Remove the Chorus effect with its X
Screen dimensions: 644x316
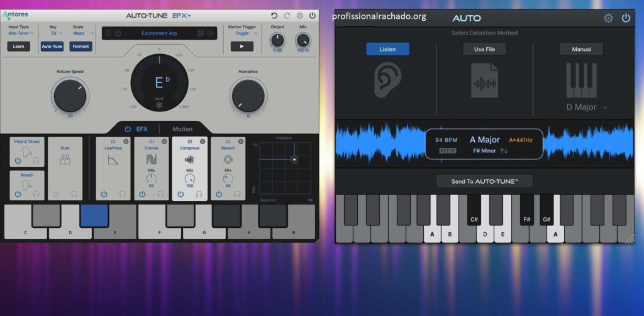click(x=164, y=142)
